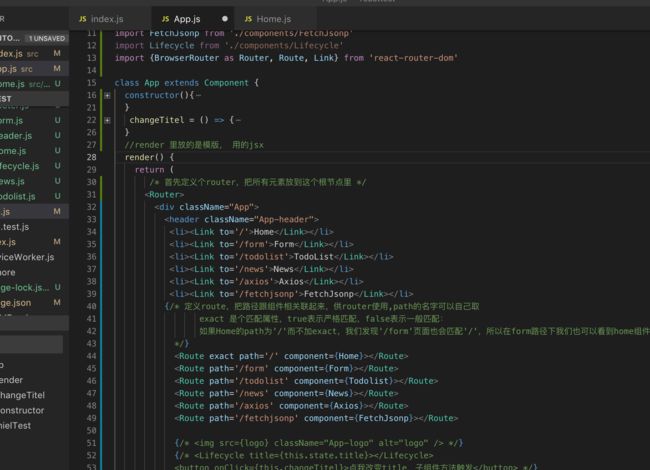Open the Home.js editor tab

(x=276, y=19)
